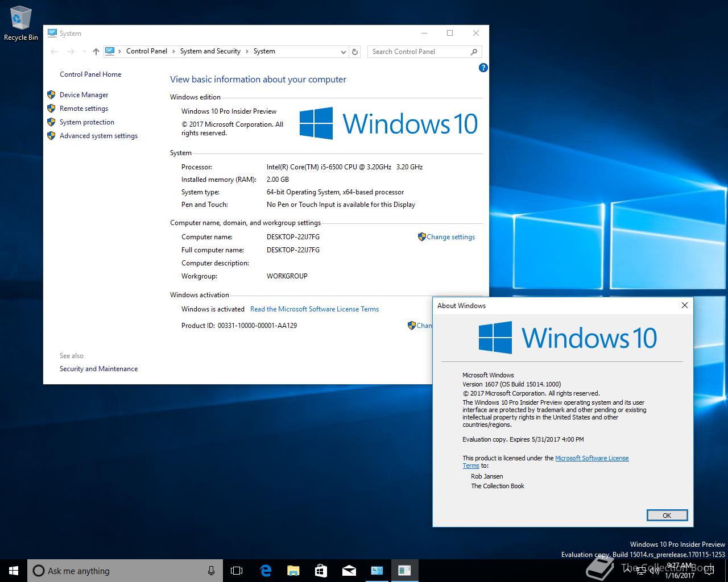
Task: Launch Microsoft Edge from taskbar
Action: (265, 571)
